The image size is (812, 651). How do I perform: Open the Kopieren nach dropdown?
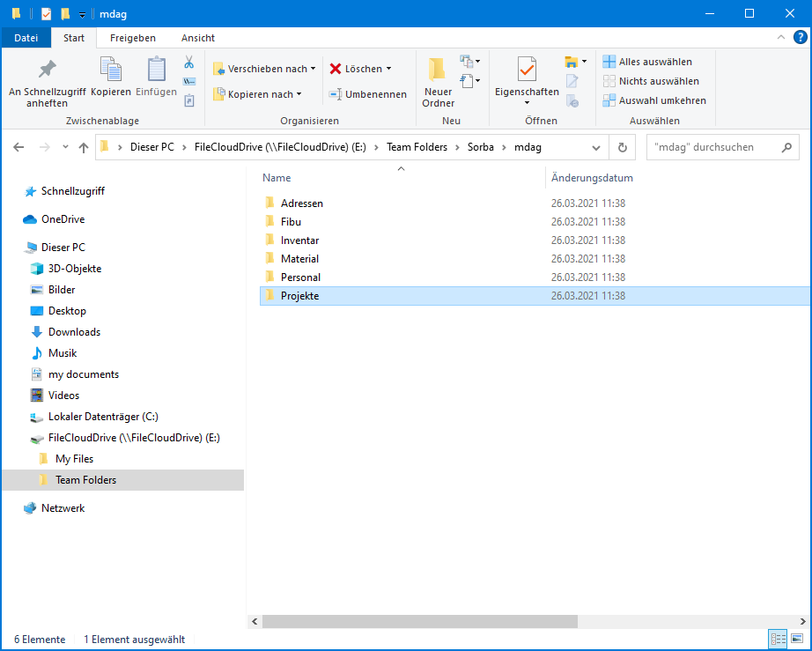tap(299, 94)
